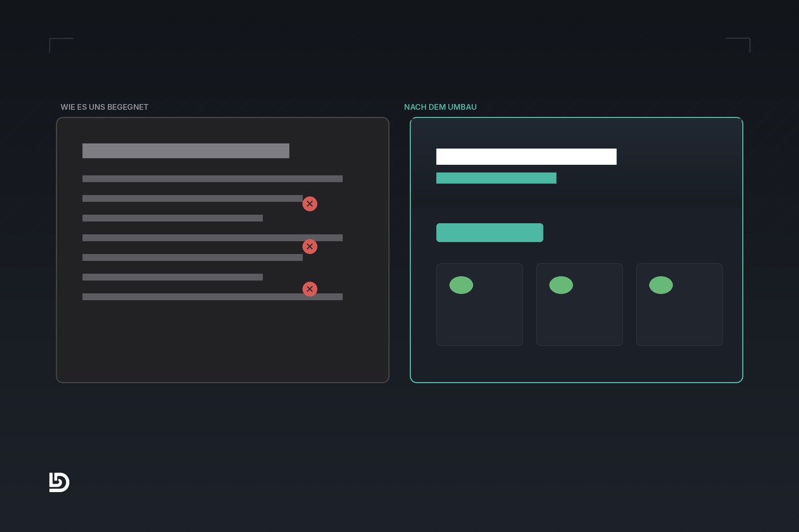Click the teal button in right panel
The width and height of the screenshot is (799, 532).
pyautogui.click(x=490, y=233)
